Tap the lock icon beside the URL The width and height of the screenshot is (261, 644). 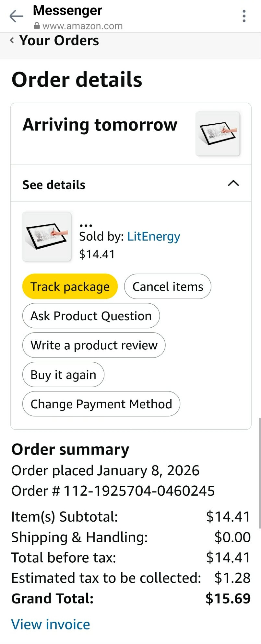pyautogui.click(x=37, y=26)
